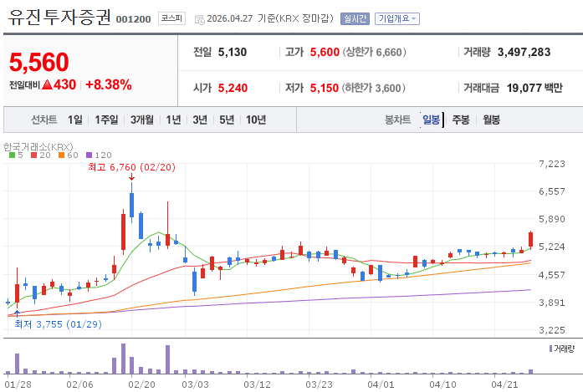Image resolution: width=583 pixels, height=392 pixels.
Task: Click the 02/20 date axis label
Action: [141, 384]
